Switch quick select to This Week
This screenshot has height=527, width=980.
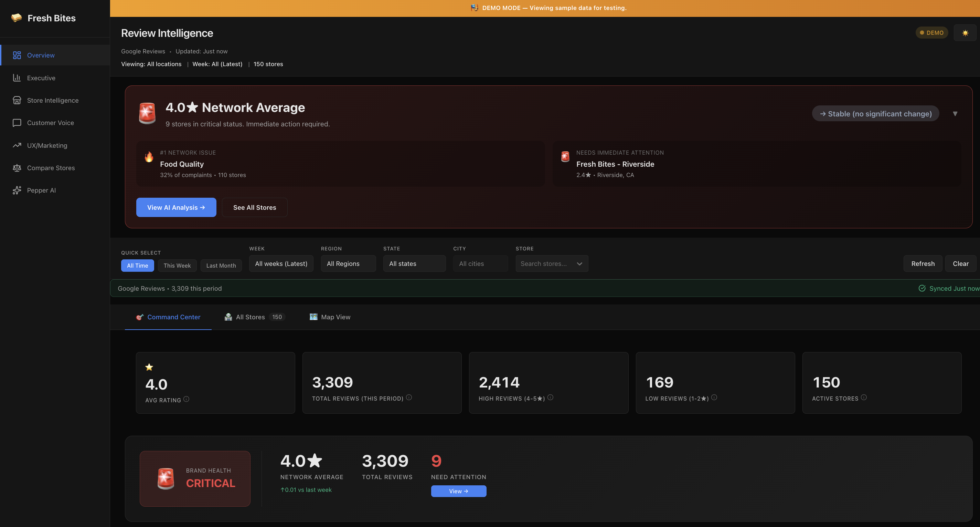pyautogui.click(x=177, y=266)
